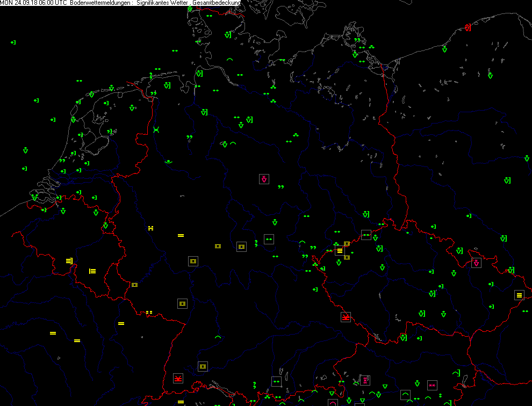Click the lone green arc symbol in southern Germany

pyautogui.click(x=218, y=337)
